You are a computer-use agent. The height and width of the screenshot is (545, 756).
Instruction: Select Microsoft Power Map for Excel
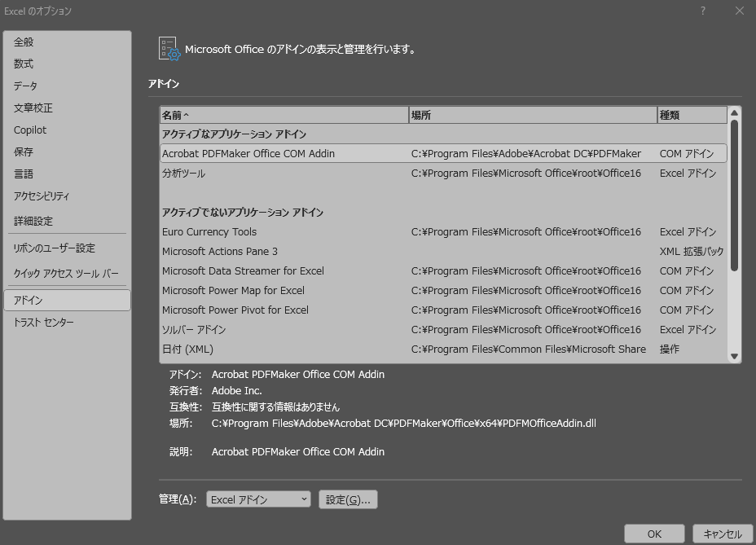pos(443,290)
